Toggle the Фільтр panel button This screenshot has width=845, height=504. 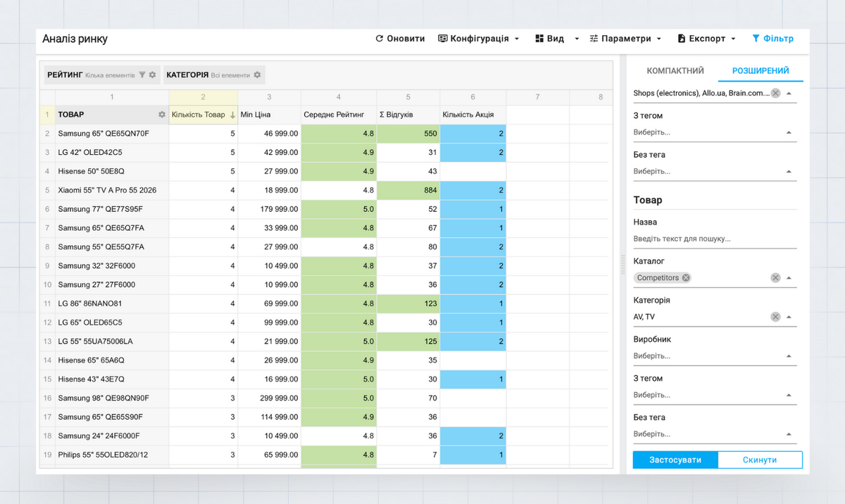tap(772, 39)
